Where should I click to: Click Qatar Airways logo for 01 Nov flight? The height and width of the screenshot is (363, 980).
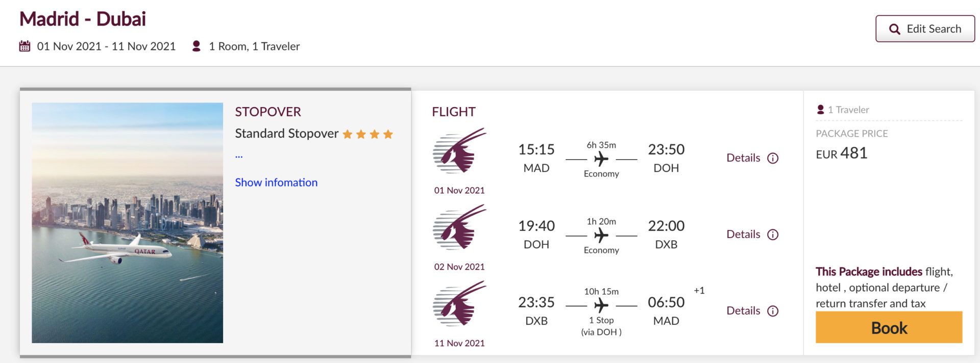[x=459, y=150]
